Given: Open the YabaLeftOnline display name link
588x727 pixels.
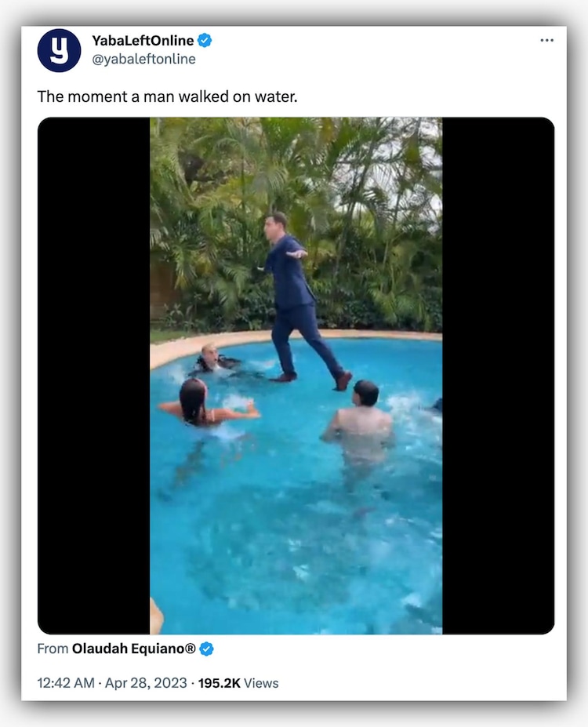Looking at the screenshot, I should pos(142,41).
